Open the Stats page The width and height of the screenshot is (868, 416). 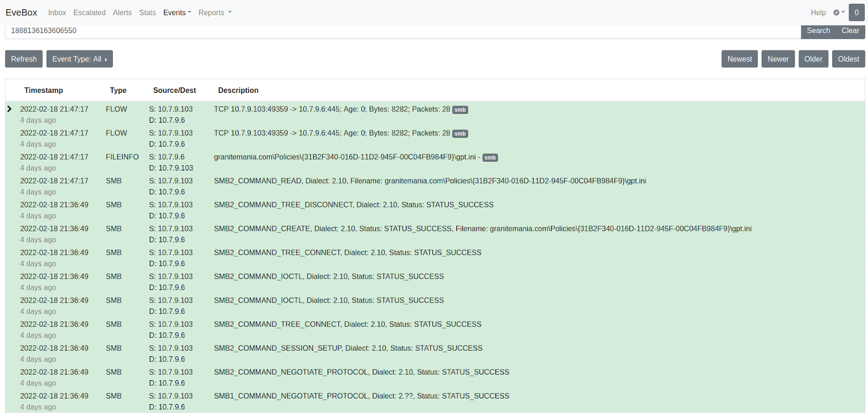tap(148, 12)
